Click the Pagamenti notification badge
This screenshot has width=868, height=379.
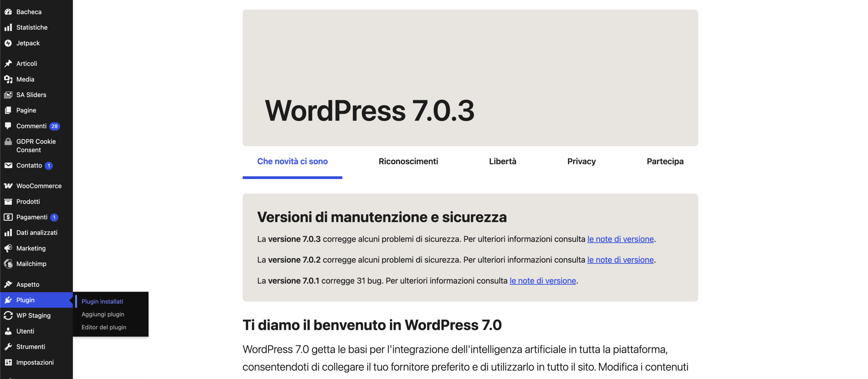[54, 217]
